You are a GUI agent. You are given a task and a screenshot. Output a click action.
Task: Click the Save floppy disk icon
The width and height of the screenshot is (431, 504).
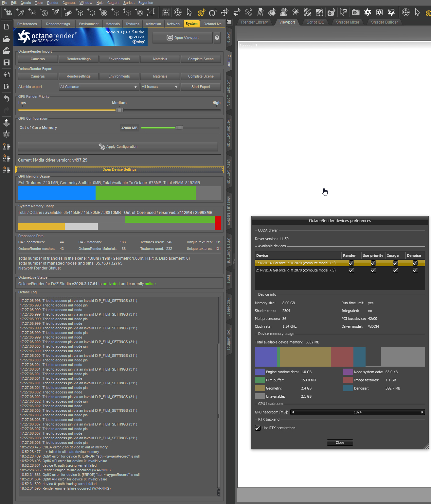[6, 62]
